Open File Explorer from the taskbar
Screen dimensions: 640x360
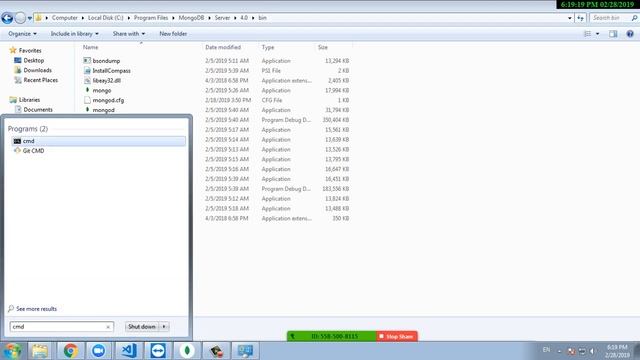[40, 351]
